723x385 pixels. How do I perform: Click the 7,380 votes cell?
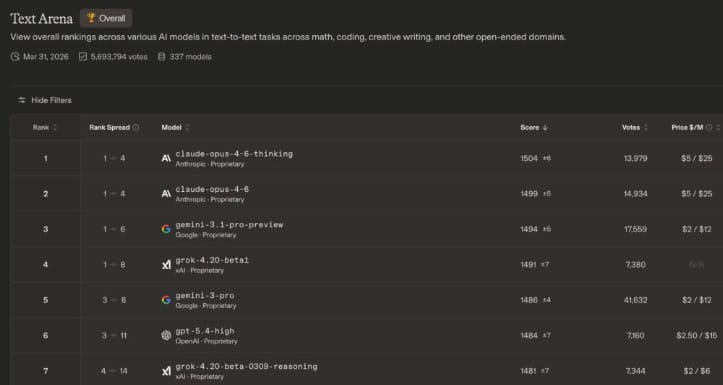635,265
